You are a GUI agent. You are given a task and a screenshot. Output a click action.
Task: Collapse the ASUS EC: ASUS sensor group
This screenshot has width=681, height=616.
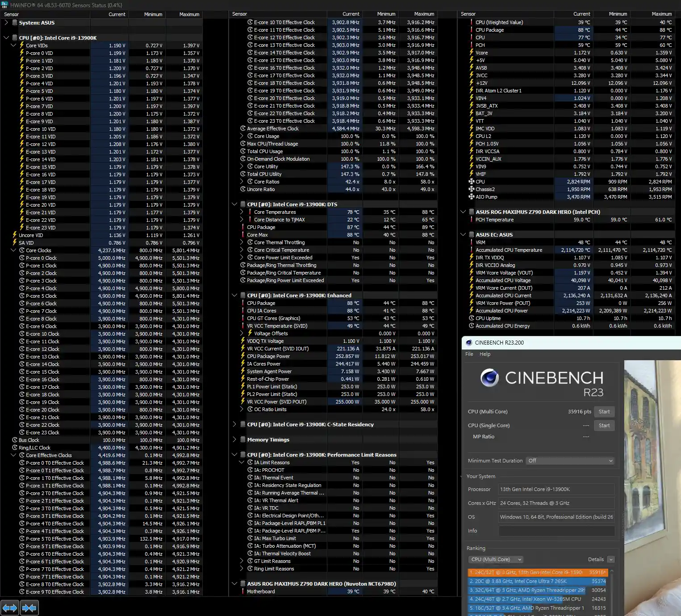pos(463,235)
